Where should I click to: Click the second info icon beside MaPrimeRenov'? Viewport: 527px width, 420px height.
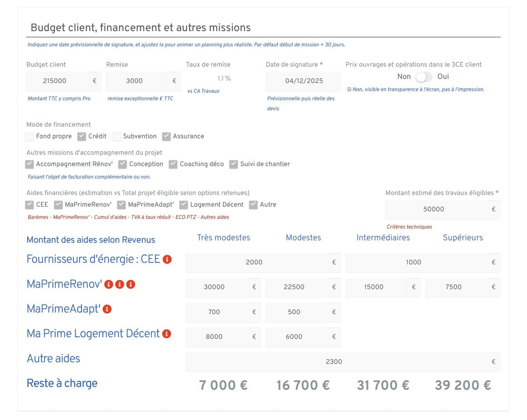[120, 284]
